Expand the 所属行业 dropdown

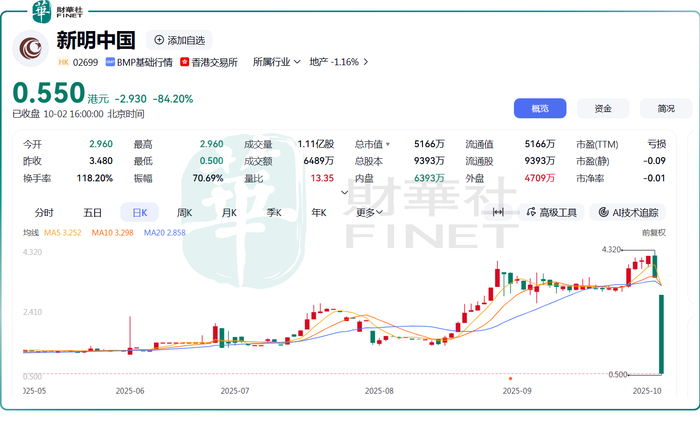pos(277,62)
